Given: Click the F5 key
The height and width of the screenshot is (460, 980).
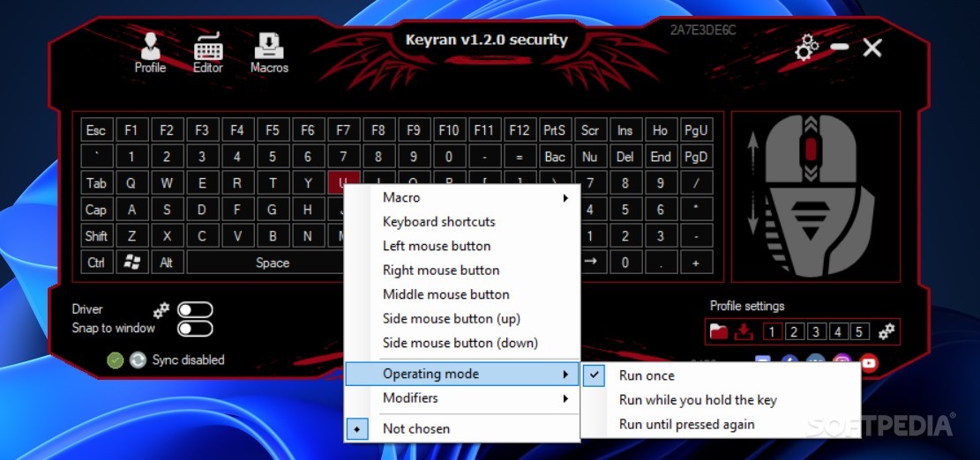Looking at the screenshot, I should pyautogui.click(x=273, y=130).
